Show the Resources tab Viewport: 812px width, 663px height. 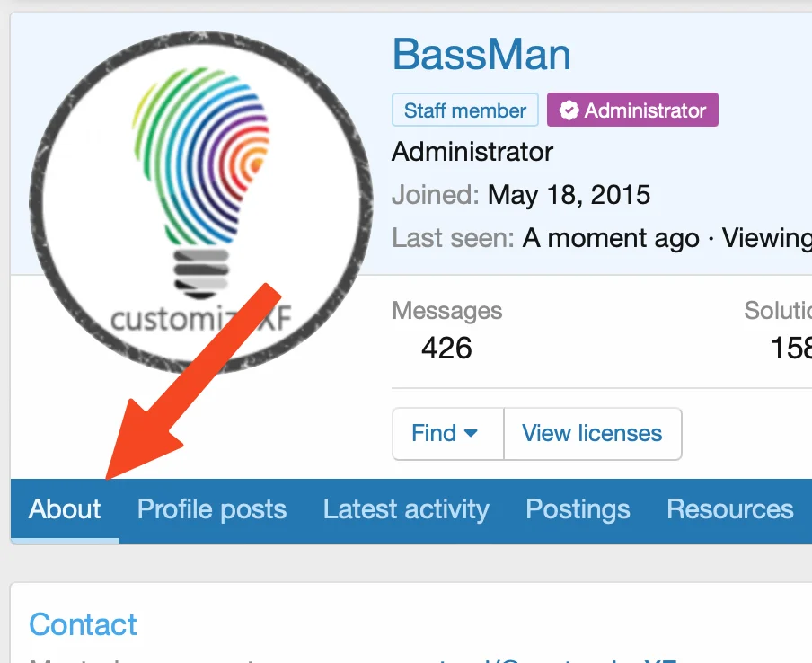[729, 509]
